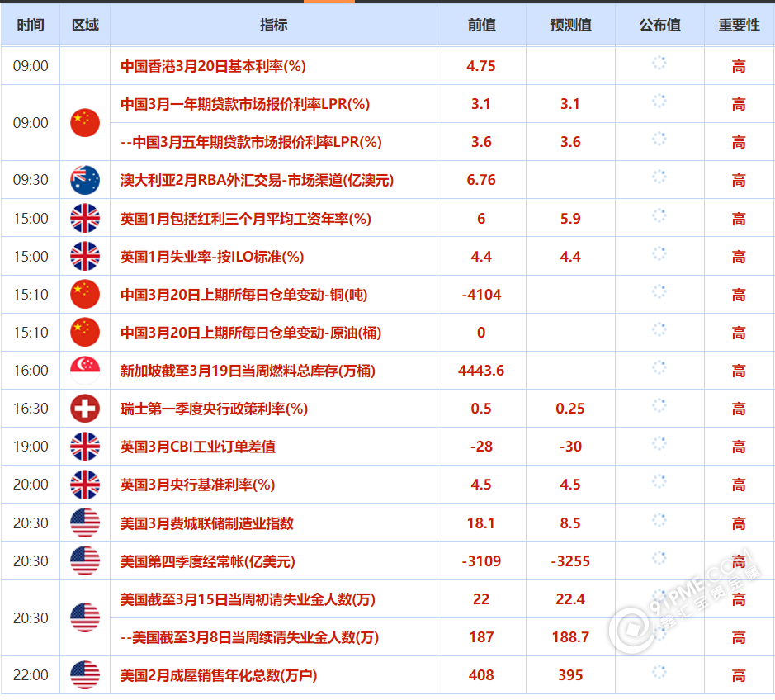
Task: Click the US flag beside the 22:00 row
Action: 85,675
